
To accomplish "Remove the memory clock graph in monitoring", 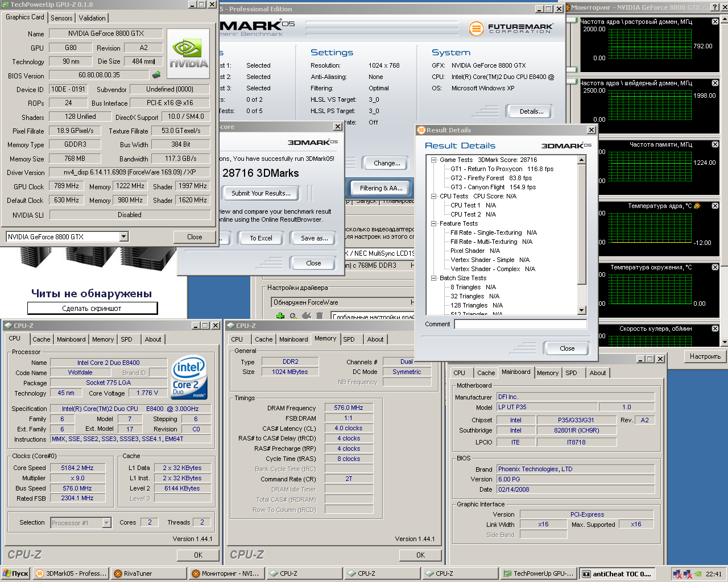I will pos(715,144).
